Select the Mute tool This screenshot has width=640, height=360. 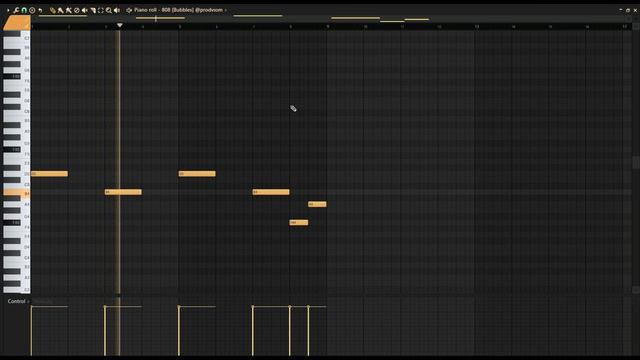tap(84, 10)
